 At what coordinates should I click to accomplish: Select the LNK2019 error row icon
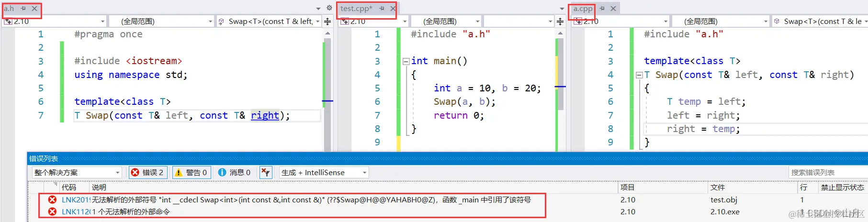(x=52, y=200)
